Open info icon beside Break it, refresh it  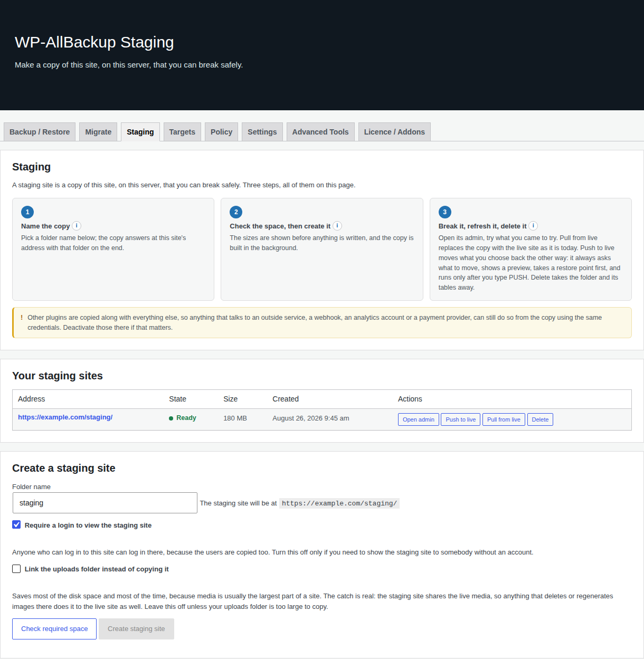[x=533, y=226]
